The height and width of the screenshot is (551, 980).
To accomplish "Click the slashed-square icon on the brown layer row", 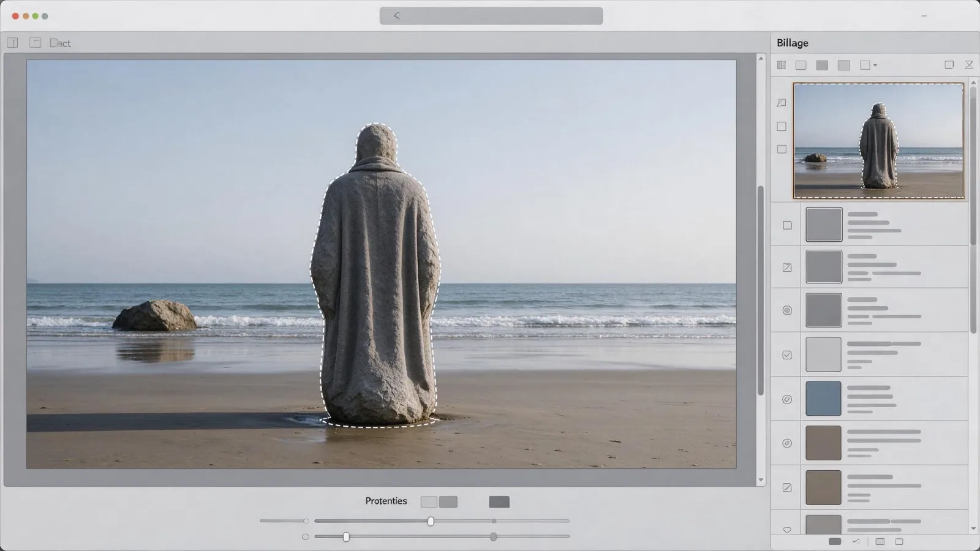I will point(787,487).
